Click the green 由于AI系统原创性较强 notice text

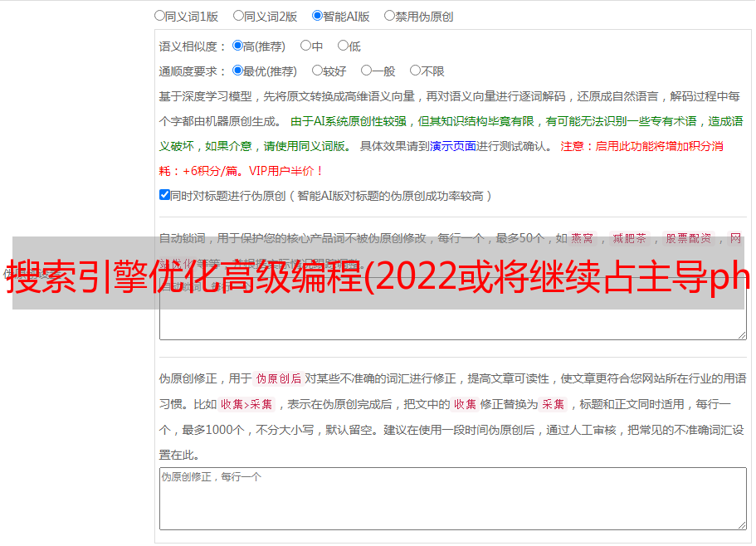(451, 134)
